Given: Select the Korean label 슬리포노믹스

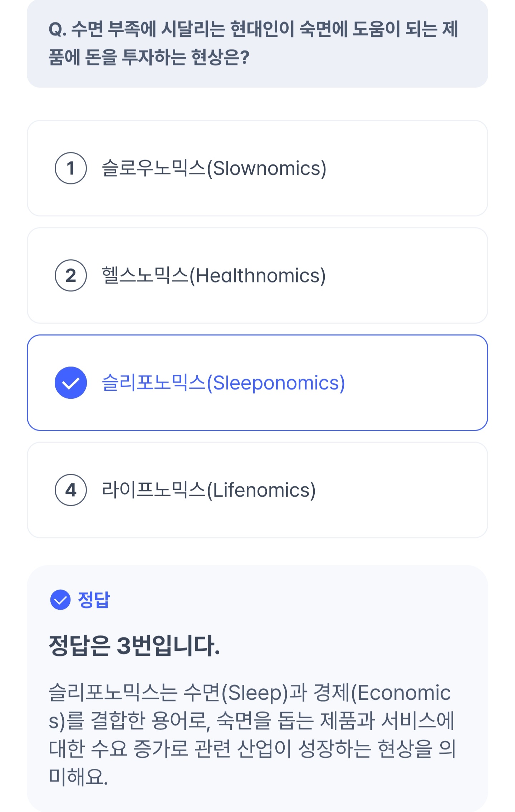Looking at the screenshot, I should tap(154, 383).
